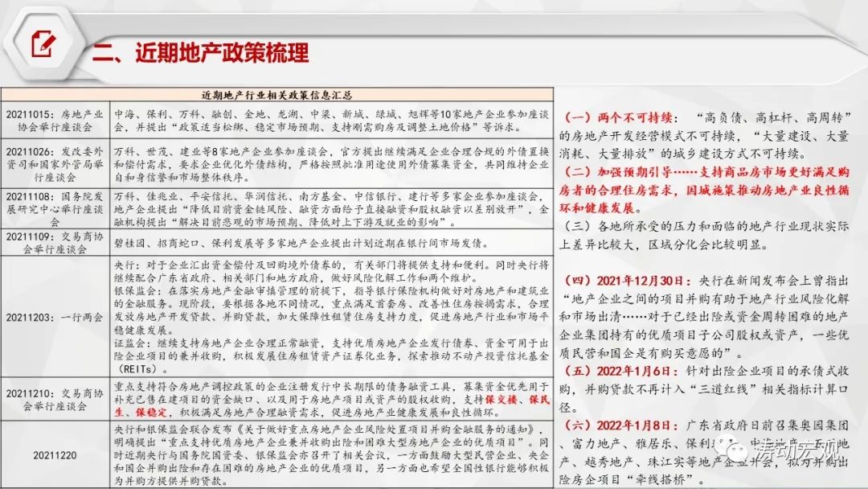The height and width of the screenshot is (489, 868).
Task: Click the slide title 二、近期地产政策梳理
Action: pos(200,54)
